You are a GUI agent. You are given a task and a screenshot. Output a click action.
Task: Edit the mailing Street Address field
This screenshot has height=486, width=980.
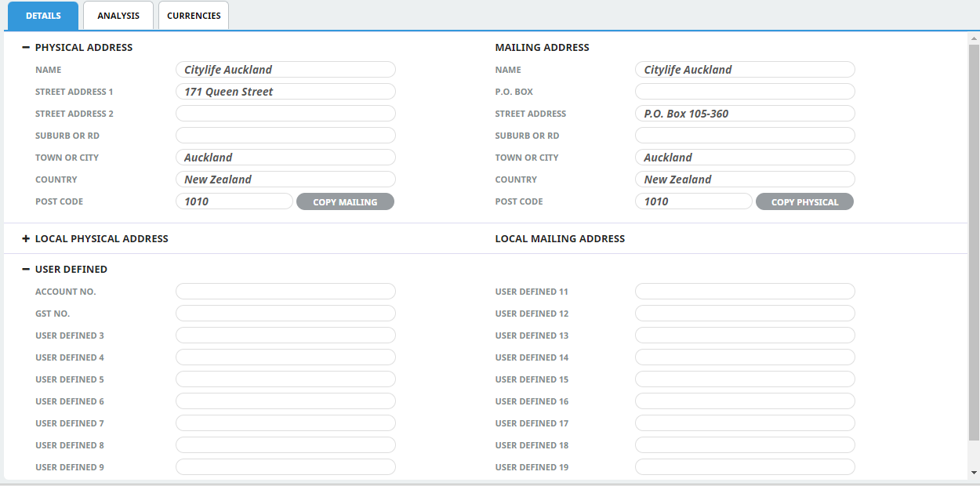745,114
